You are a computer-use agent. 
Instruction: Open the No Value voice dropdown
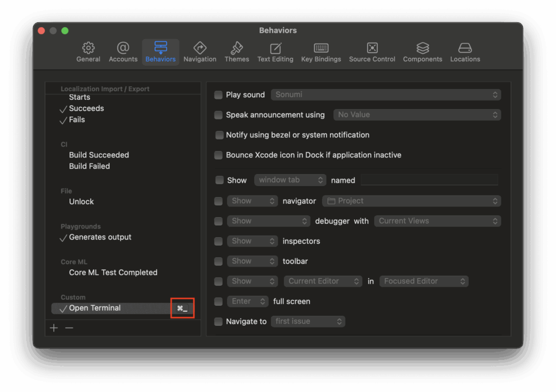coord(417,115)
